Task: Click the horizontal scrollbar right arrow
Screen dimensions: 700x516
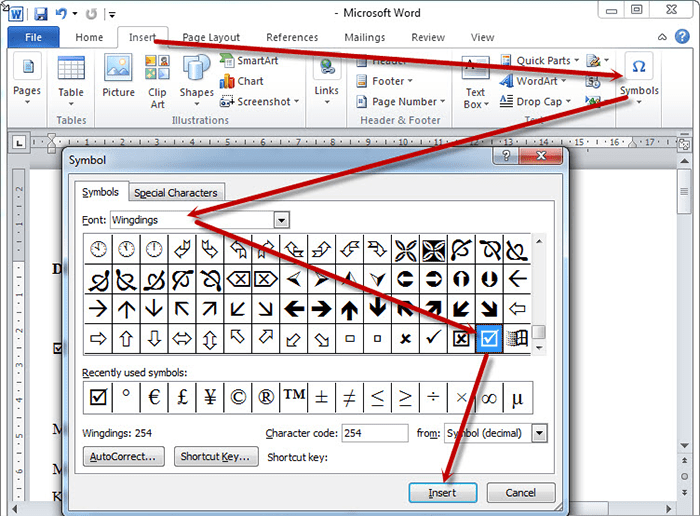Action: (x=668, y=509)
